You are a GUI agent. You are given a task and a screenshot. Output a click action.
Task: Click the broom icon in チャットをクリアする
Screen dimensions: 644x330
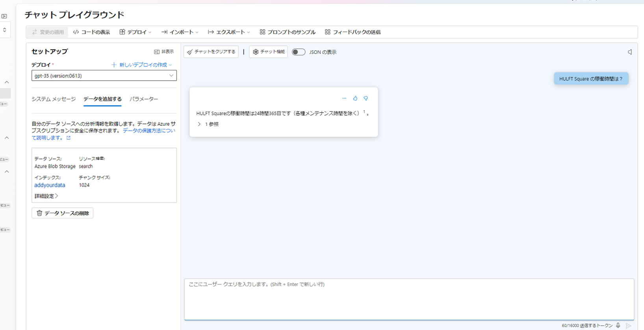[190, 52]
